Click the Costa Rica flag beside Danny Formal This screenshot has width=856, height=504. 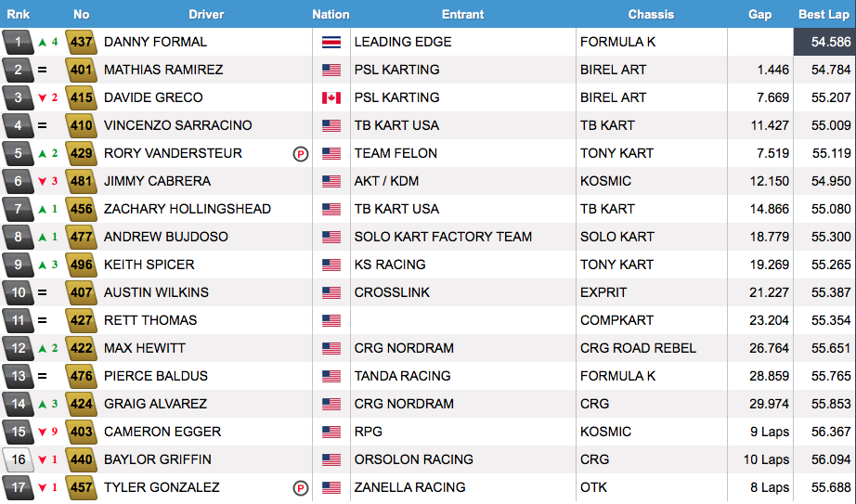point(331,42)
